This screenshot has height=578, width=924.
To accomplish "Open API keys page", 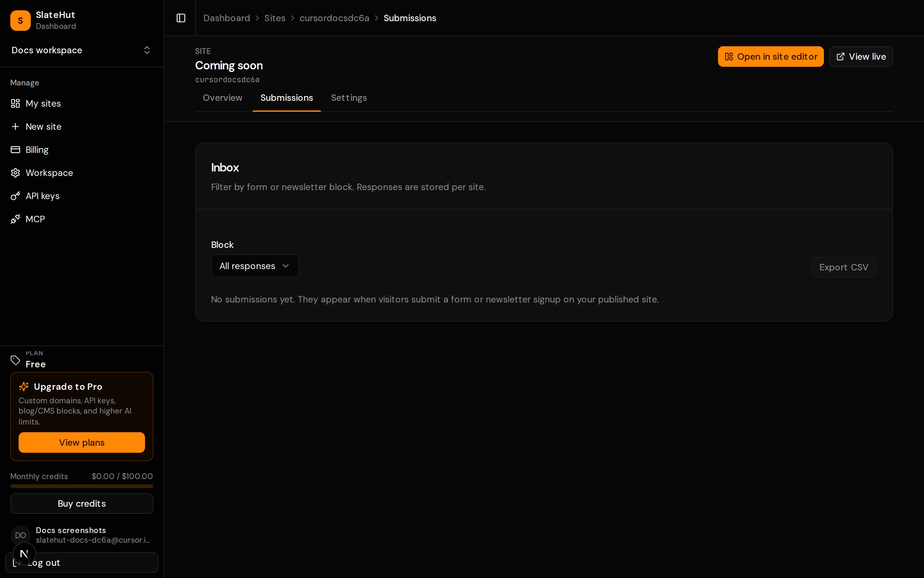I will click(x=82, y=196).
